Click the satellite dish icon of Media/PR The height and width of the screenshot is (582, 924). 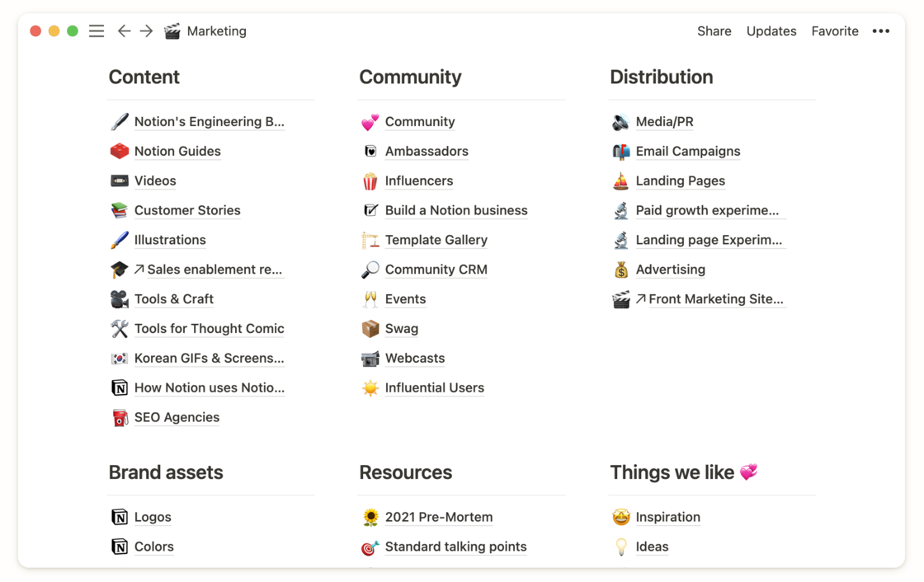click(x=620, y=122)
